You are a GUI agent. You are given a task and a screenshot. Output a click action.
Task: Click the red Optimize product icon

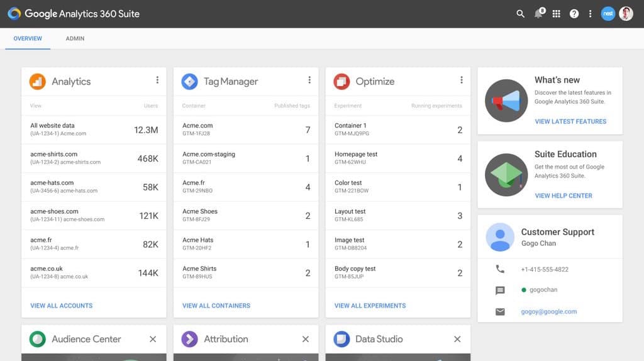point(341,81)
